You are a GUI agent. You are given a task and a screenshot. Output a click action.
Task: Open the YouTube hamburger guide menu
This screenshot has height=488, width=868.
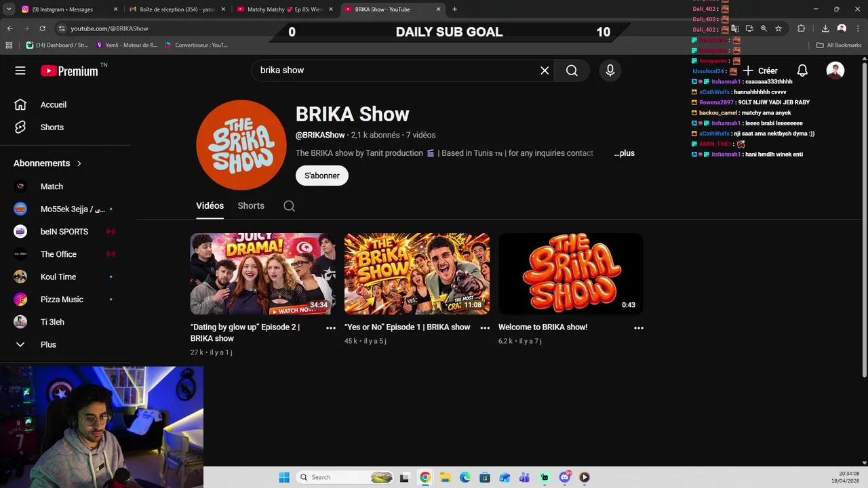click(20, 70)
